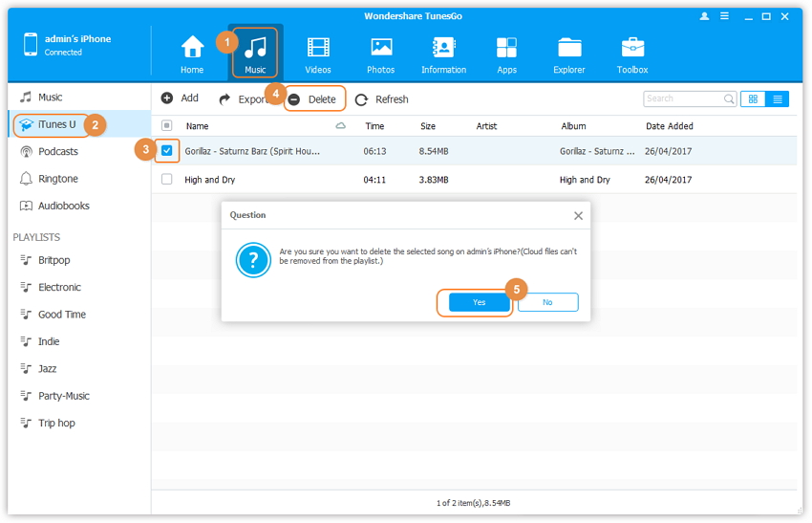Close the Question dialog
812x523 pixels.
tap(578, 216)
